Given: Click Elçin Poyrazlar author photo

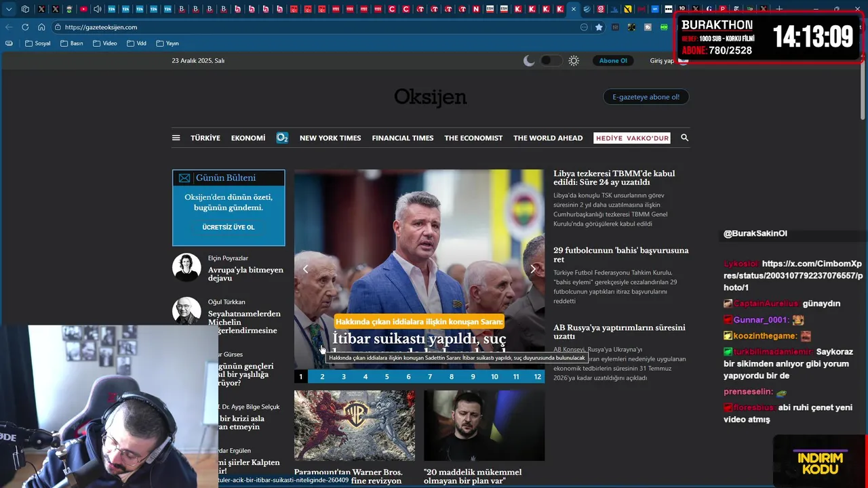Looking at the screenshot, I should pyautogui.click(x=186, y=268).
